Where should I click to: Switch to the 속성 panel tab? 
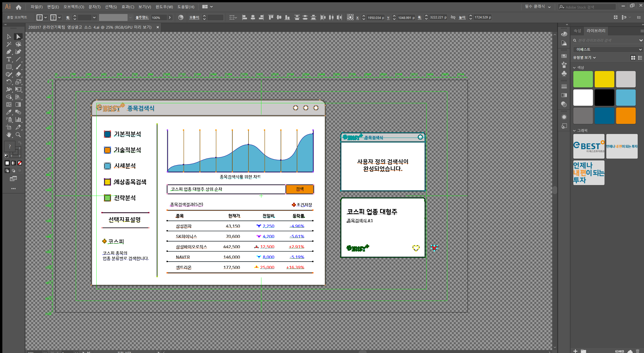(577, 31)
